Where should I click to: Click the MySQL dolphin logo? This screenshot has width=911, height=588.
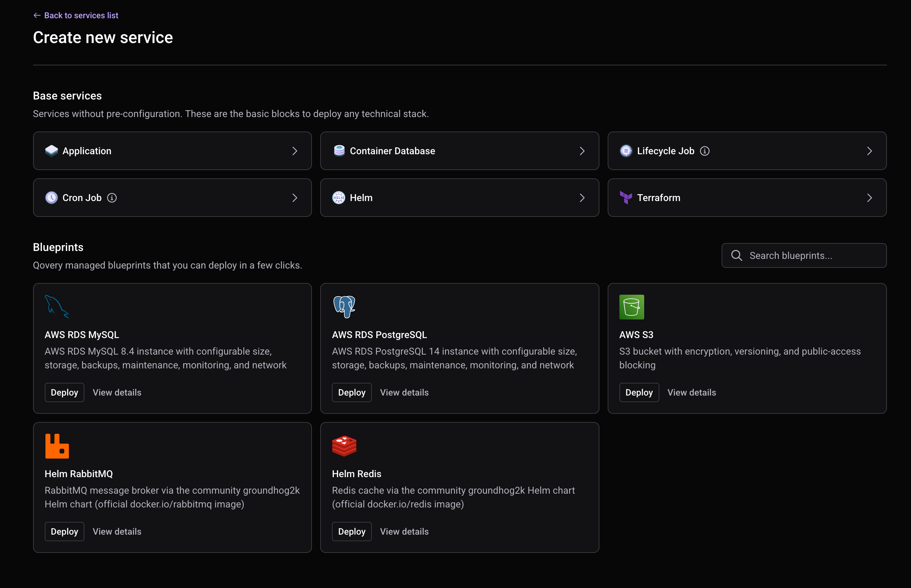click(x=57, y=307)
